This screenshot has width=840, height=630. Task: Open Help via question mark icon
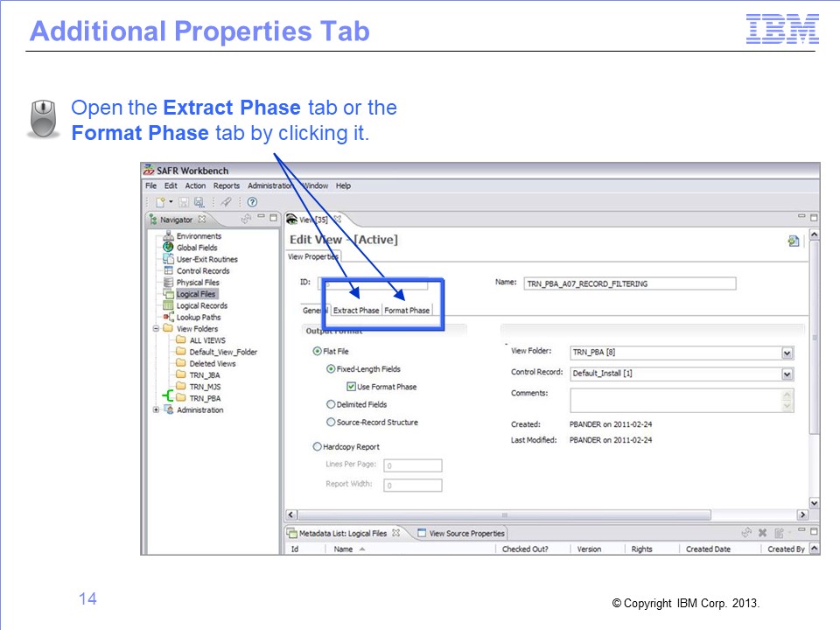[252, 202]
